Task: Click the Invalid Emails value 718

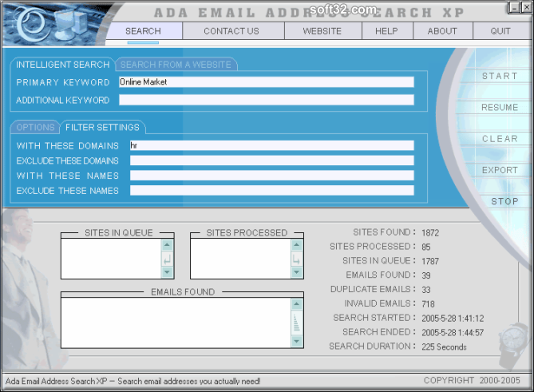Action: coord(428,304)
